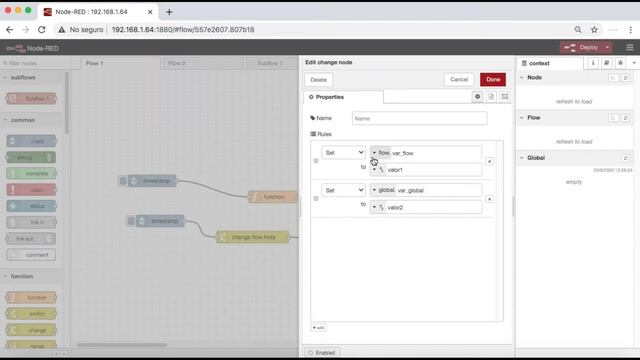Grab the second rule reorder handle
Viewport: 640px width, 360px height.
coord(316,198)
